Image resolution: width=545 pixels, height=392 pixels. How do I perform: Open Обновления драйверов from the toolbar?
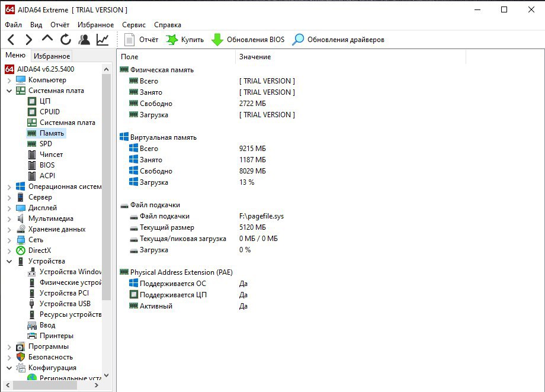coord(338,40)
